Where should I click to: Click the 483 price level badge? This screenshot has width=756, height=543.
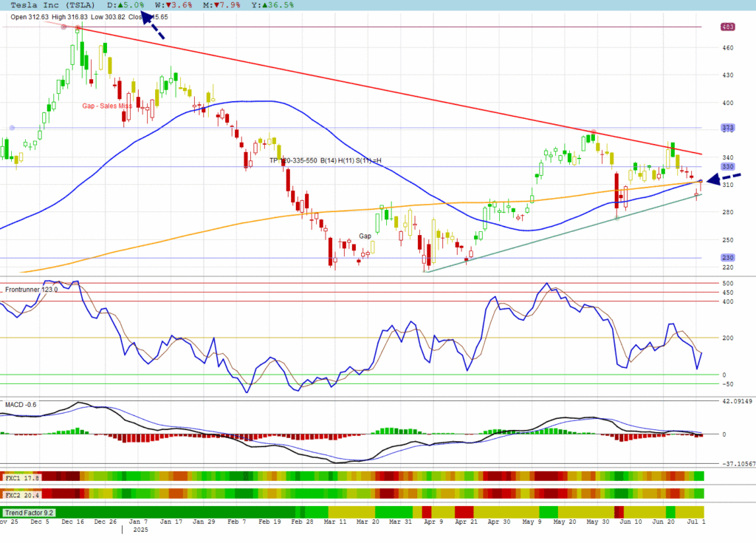(x=727, y=27)
